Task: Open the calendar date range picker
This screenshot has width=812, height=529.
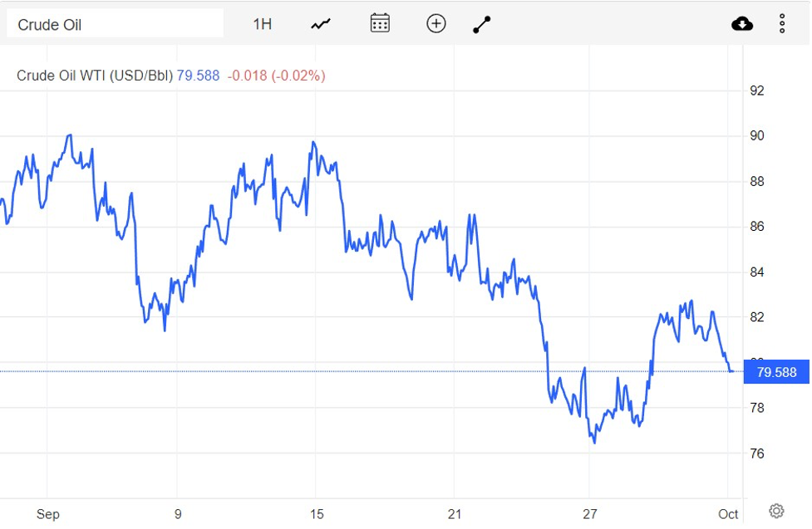Action: click(380, 23)
